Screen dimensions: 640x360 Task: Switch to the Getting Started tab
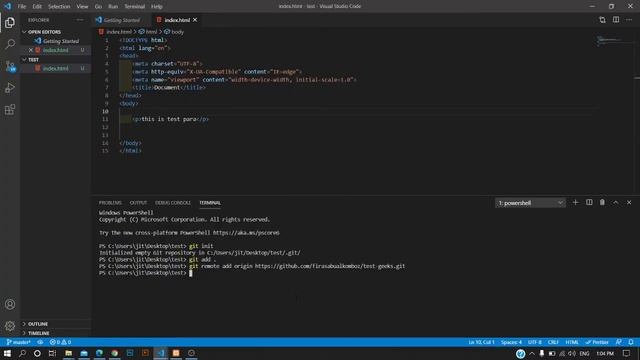pos(121,20)
